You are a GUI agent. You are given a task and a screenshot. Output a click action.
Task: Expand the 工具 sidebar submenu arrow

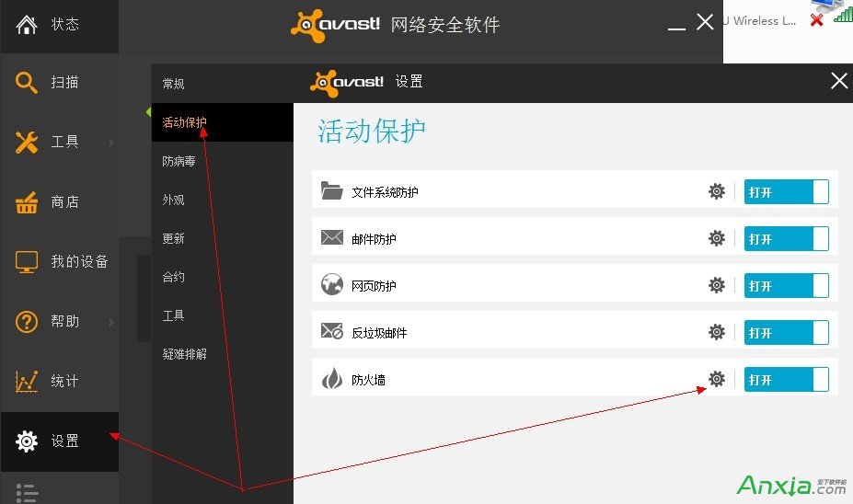coord(111,143)
